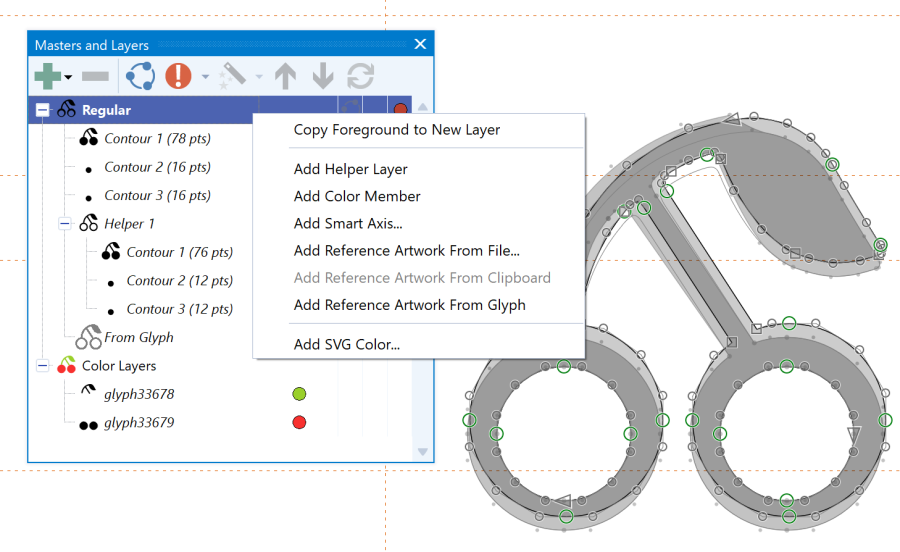Click two-dots icon beside glyph33679
The height and width of the screenshot is (552, 900).
(88, 425)
